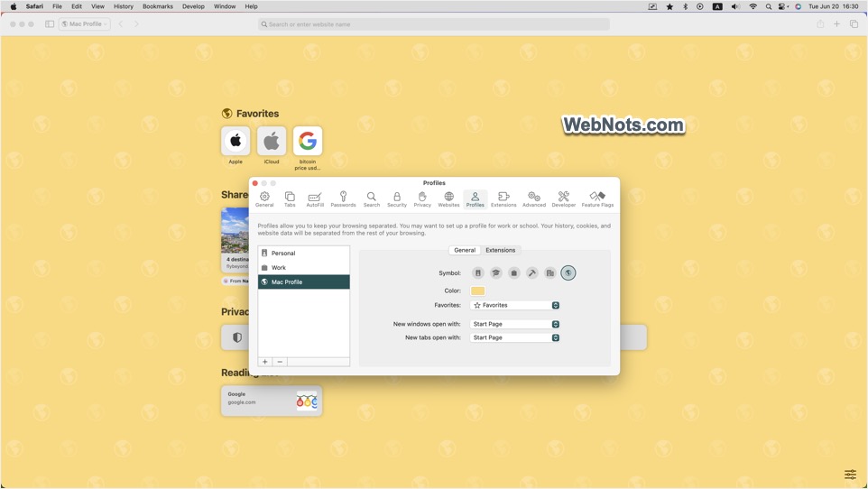The height and width of the screenshot is (489, 868).
Task: Open the Passwords settings pane
Action: point(343,199)
